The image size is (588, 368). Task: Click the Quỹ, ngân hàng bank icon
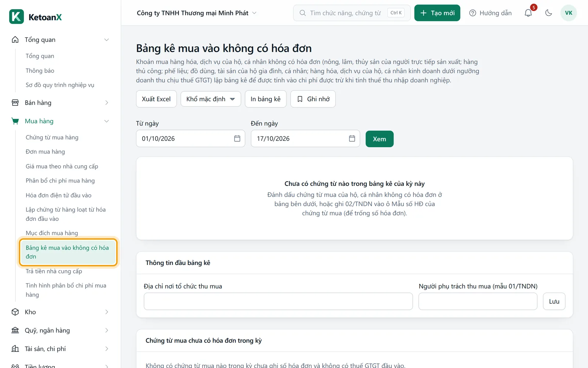(15, 330)
